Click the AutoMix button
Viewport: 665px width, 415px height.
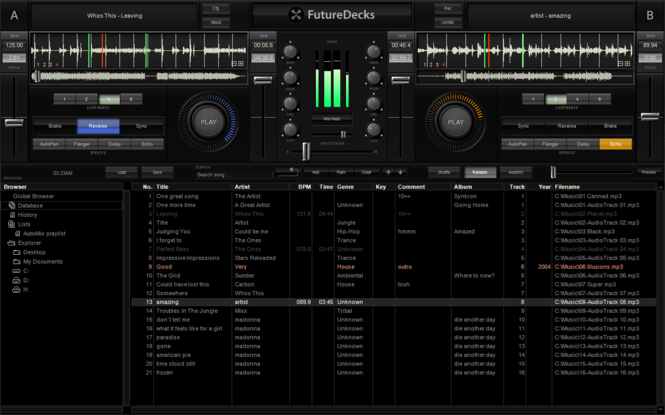point(516,172)
